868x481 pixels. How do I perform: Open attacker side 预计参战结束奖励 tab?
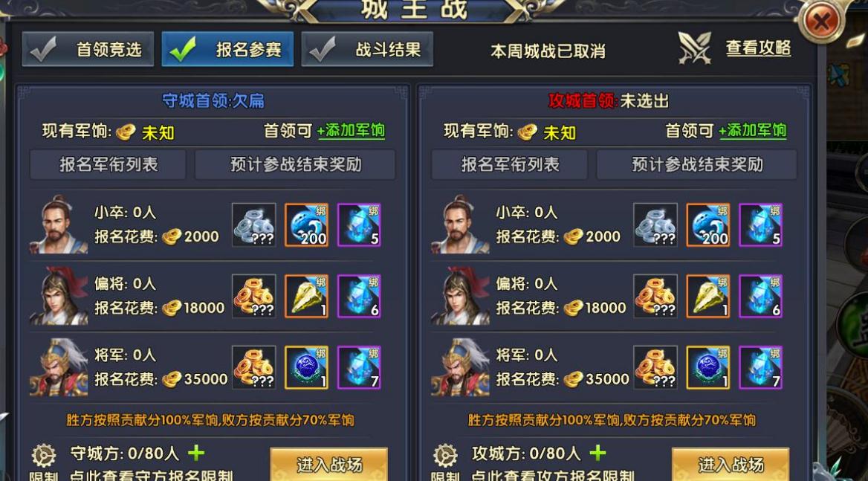click(x=697, y=164)
